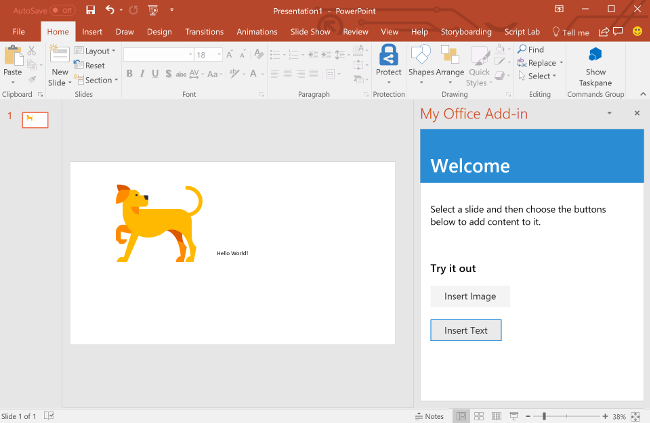Screen dimensions: 650x423
Task: Apply Italic formatting
Action: [142, 74]
